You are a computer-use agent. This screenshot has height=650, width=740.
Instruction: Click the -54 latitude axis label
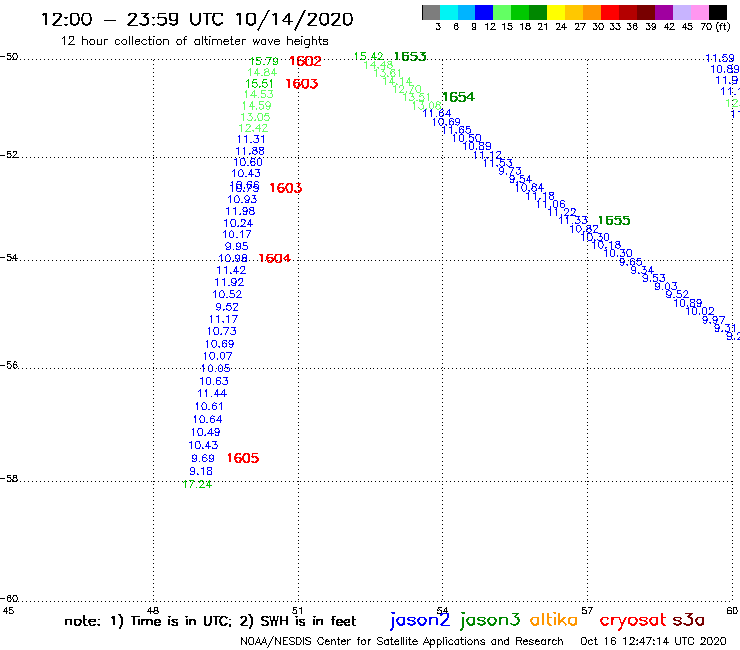click(9, 258)
